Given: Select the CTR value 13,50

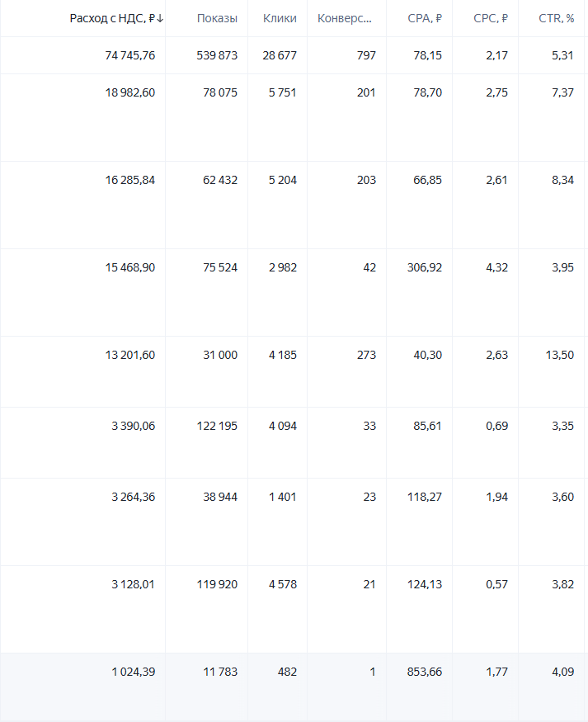Looking at the screenshot, I should point(560,355).
